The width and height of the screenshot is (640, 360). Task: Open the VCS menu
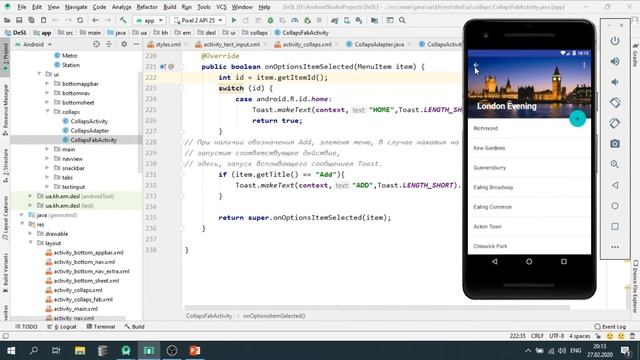click(x=221, y=7)
